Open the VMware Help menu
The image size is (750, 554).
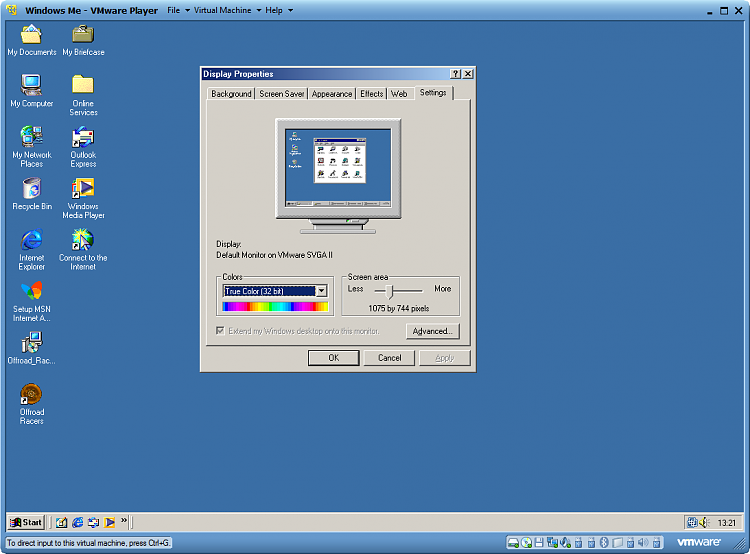[279, 10]
